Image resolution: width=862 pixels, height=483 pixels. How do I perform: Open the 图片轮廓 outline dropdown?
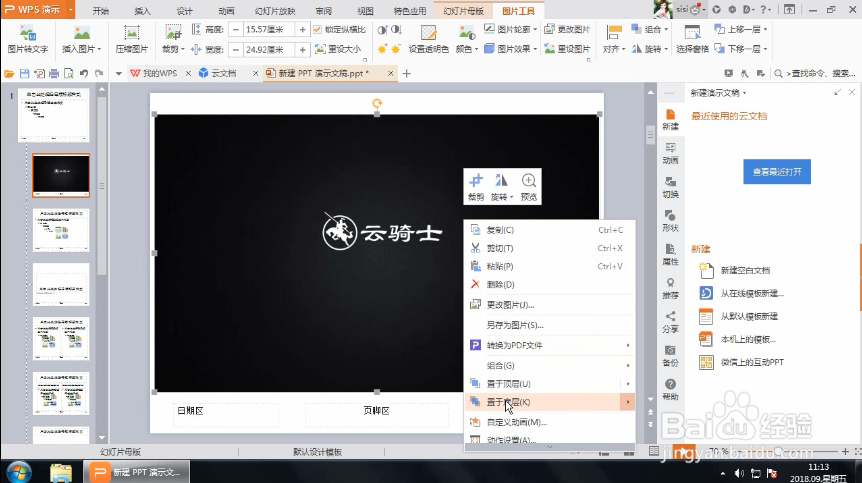[535, 29]
